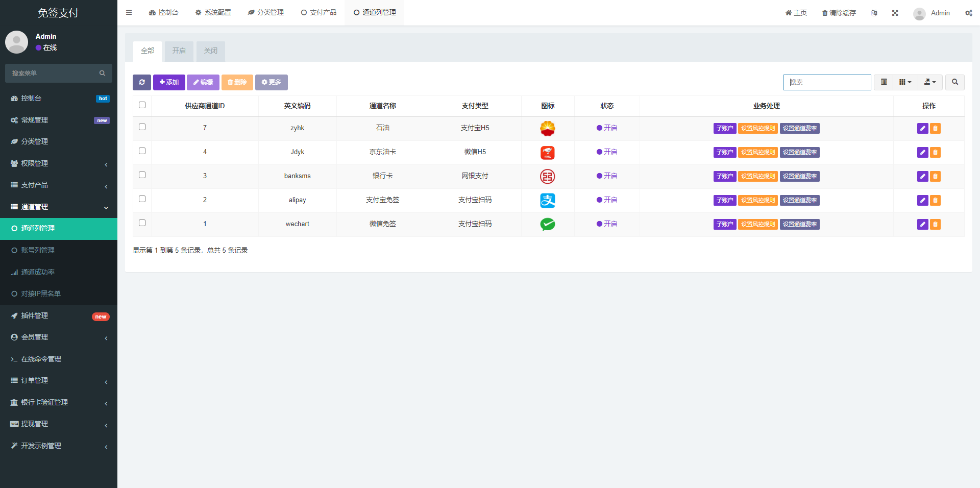Click the WeChat channel icon image
Viewport: 980px width, 488px height.
click(548, 224)
